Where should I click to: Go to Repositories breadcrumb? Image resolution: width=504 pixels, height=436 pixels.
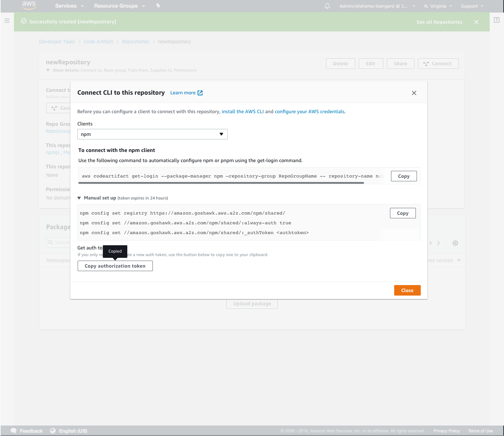click(x=135, y=42)
